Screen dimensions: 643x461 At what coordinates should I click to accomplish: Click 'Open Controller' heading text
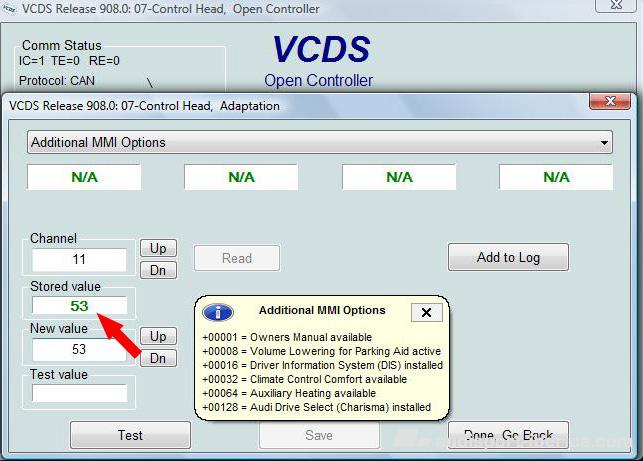coord(318,80)
